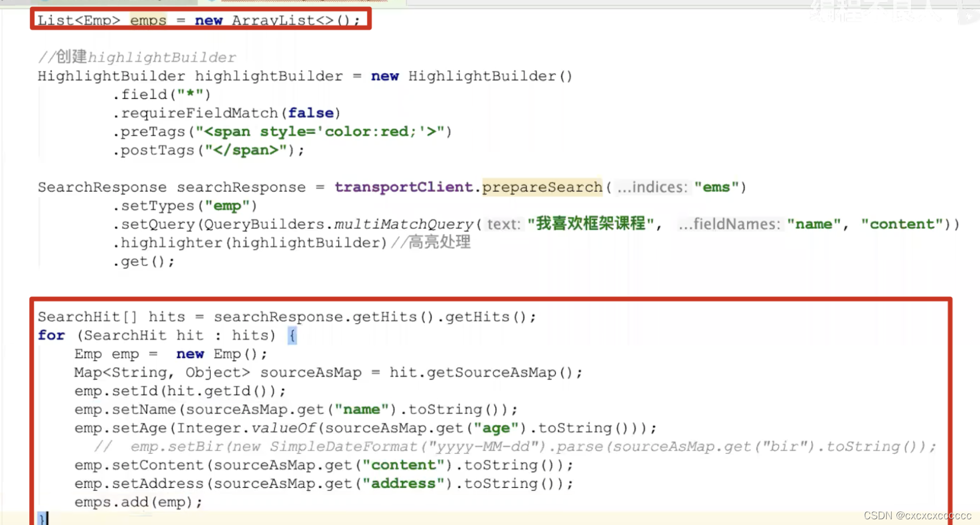Click the comment '//高亮处理'

pos(431,242)
